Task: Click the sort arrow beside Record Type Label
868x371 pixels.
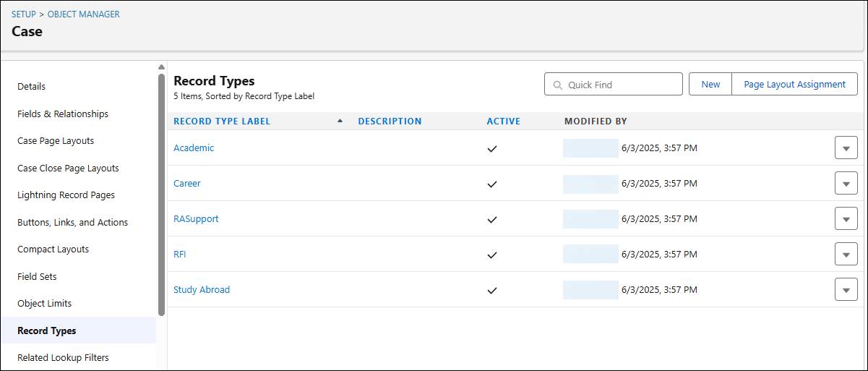Action: [x=340, y=121]
